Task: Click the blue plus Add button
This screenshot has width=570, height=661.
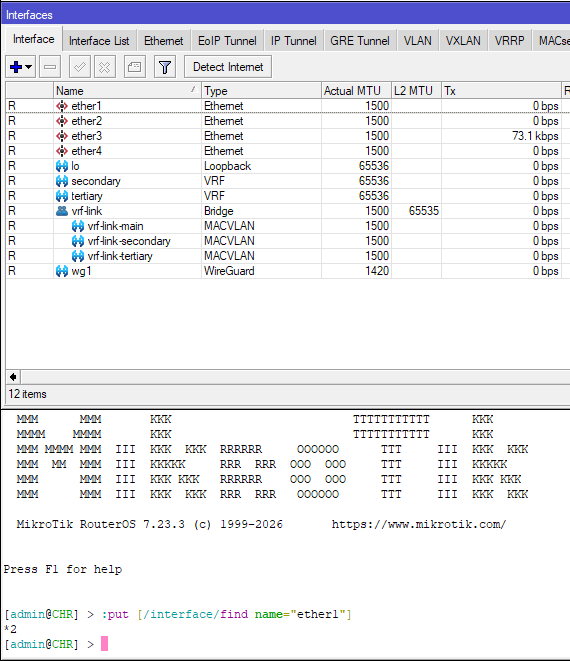Action: [16, 67]
